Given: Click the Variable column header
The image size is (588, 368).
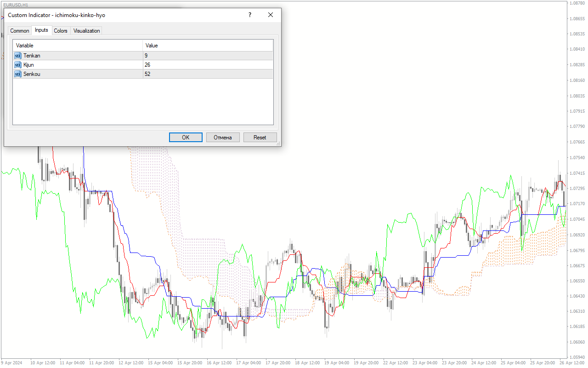Looking at the screenshot, I should pos(78,46).
